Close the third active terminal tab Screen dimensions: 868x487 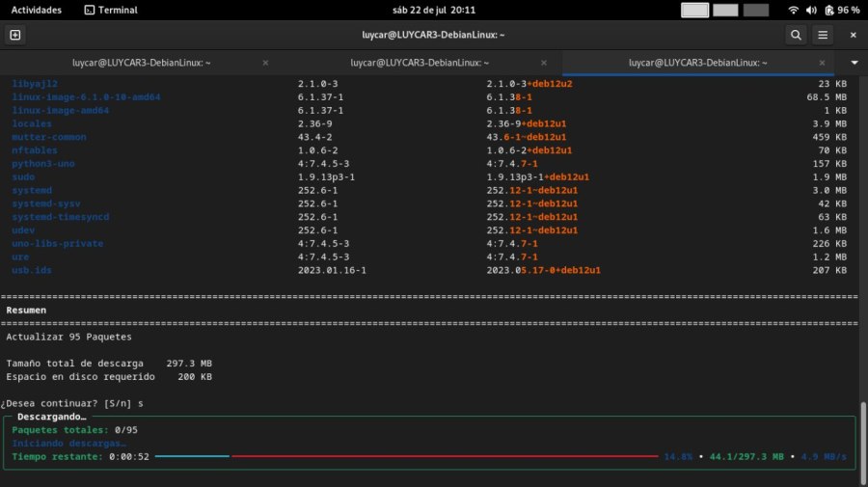click(x=822, y=63)
